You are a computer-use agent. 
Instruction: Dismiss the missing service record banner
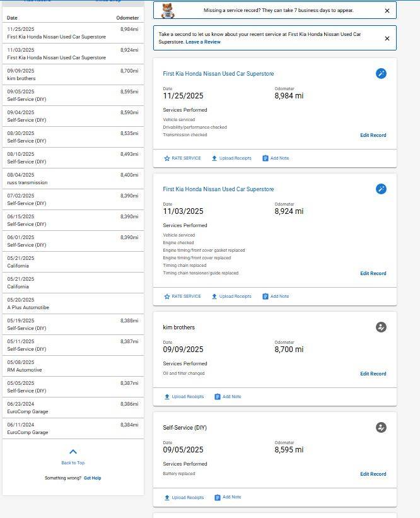(x=387, y=11)
